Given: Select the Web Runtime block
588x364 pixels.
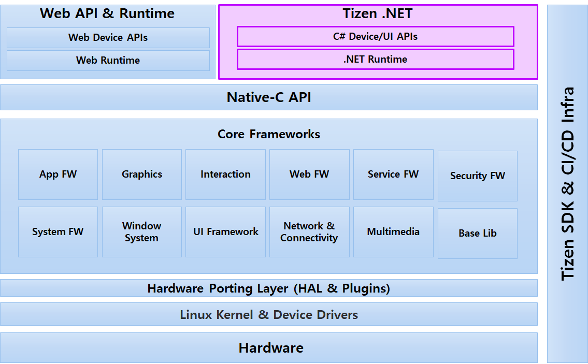Looking at the screenshot, I should 108,61.
